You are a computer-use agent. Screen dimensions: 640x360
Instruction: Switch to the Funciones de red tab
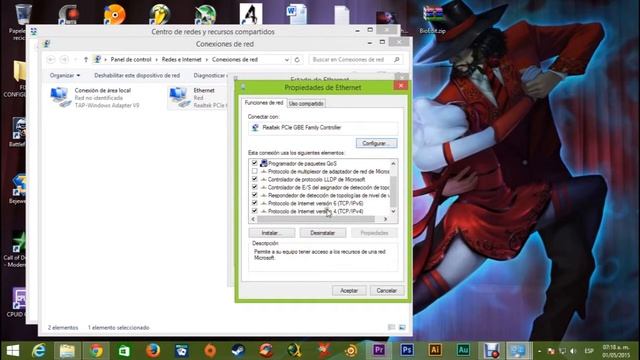point(264,103)
